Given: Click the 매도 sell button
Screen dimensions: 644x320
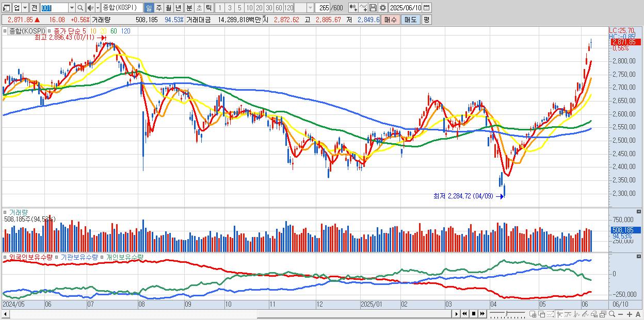Looking at the screenshot, I should tap(410, 20).
